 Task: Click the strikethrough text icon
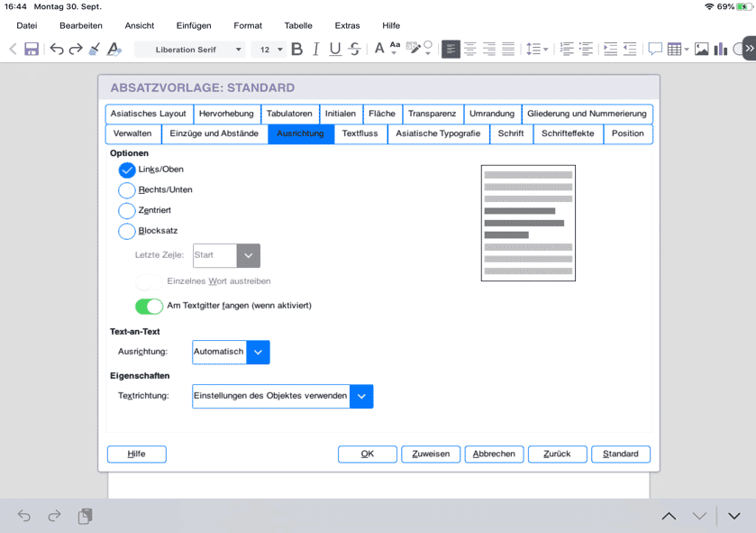[354, 50]
